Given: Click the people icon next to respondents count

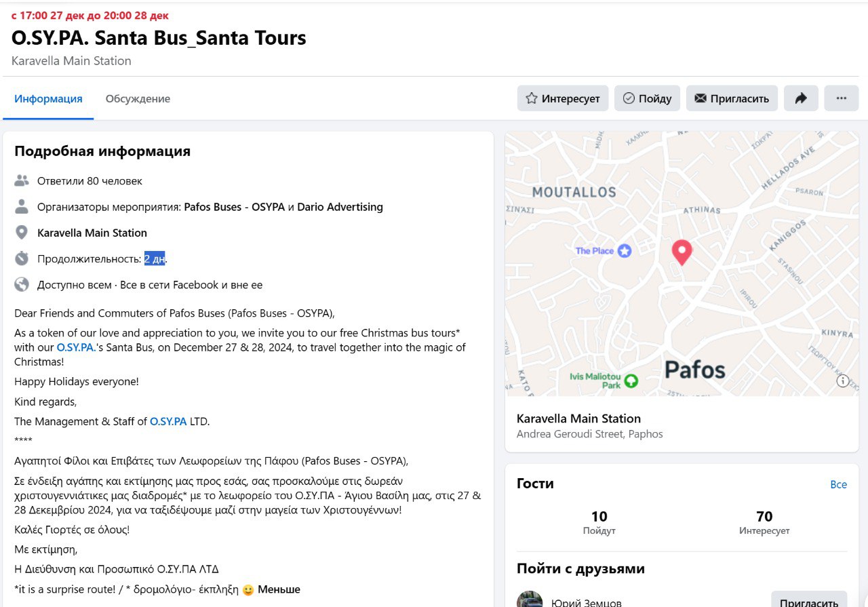Looking at the screenshot, I should tap(22, 181).
